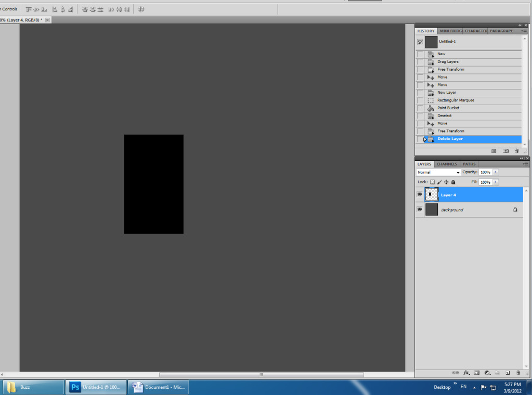The image size is (532, 395).
Task: Switch to the Paragraph tab
Action: click(501, 31)
